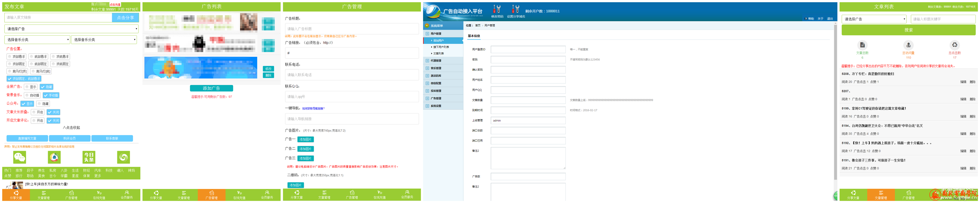Click the 设置分享域名 tools icon in admin header

515,9
